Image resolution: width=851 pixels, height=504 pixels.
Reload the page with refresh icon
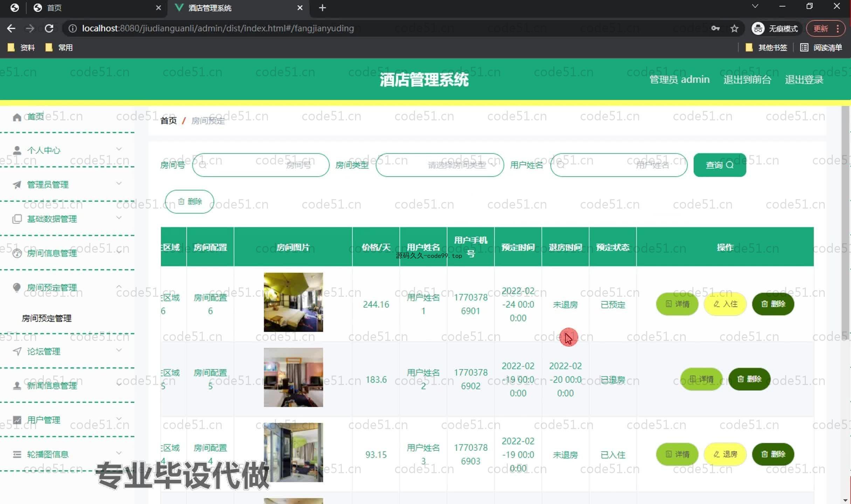click(x=49, y=28)
